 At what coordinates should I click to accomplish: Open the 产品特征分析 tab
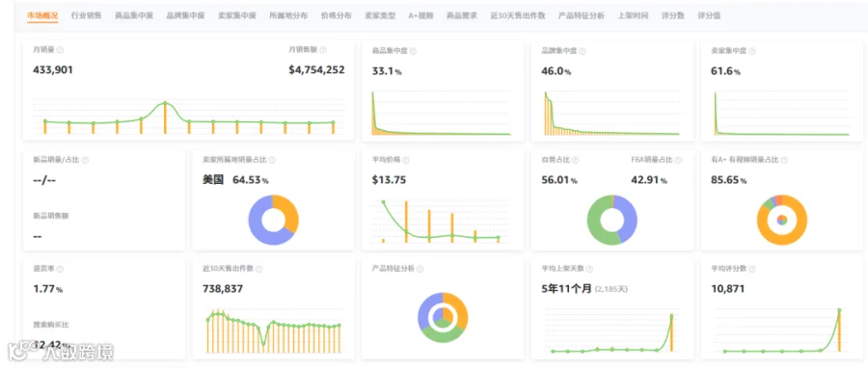pos(582,16)
